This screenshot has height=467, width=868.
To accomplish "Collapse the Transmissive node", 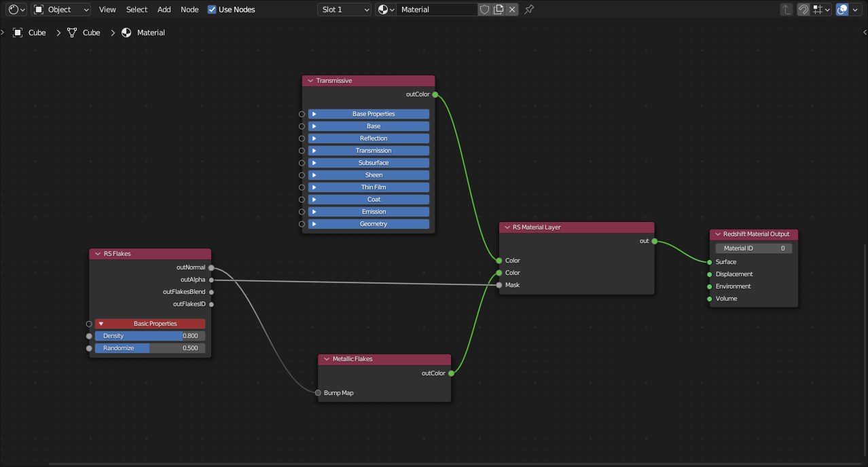I will tap(310, 81).
